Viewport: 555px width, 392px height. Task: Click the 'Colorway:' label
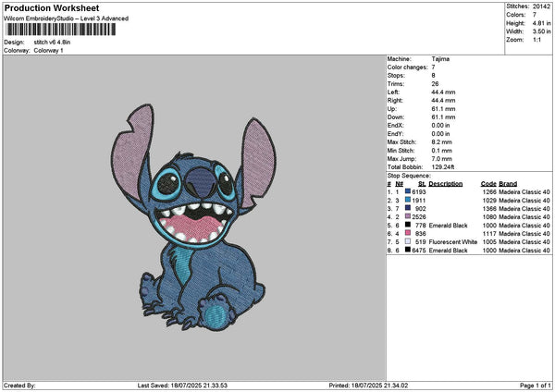pos(17,51)
